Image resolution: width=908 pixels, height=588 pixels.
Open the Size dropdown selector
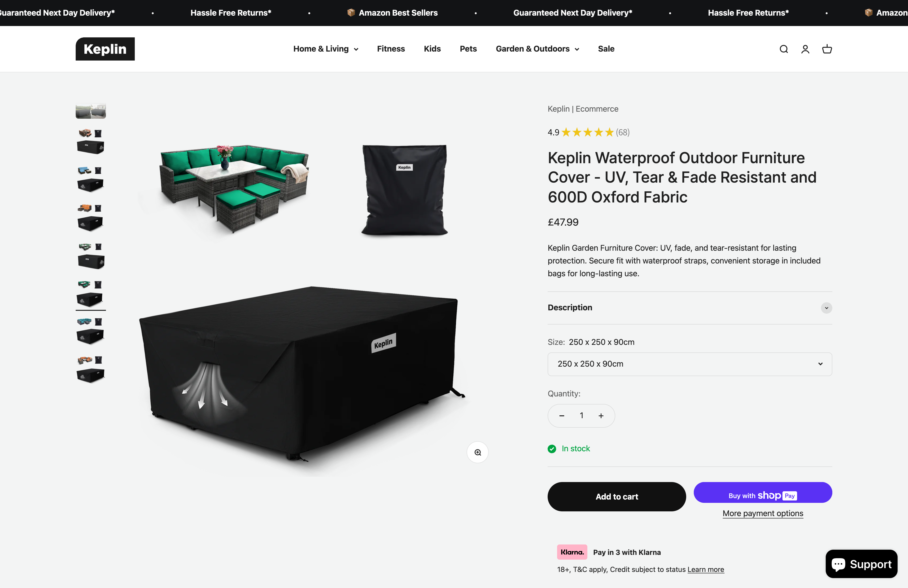pos(689,364)
